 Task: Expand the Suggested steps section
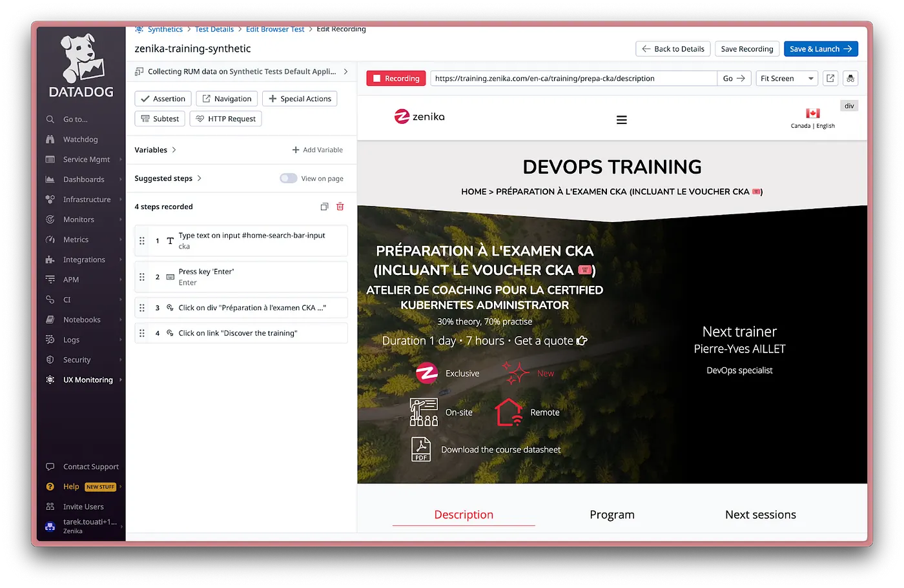tap(168, 178)
